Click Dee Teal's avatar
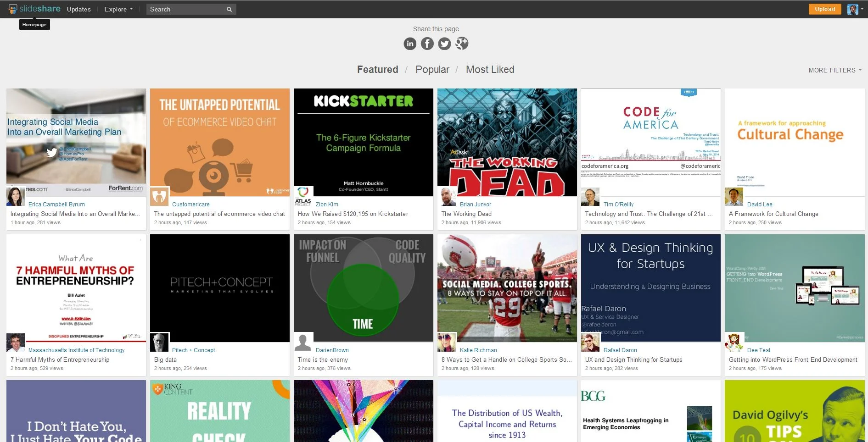This screenshot has height=442, width=868. [x=734, y=343]
